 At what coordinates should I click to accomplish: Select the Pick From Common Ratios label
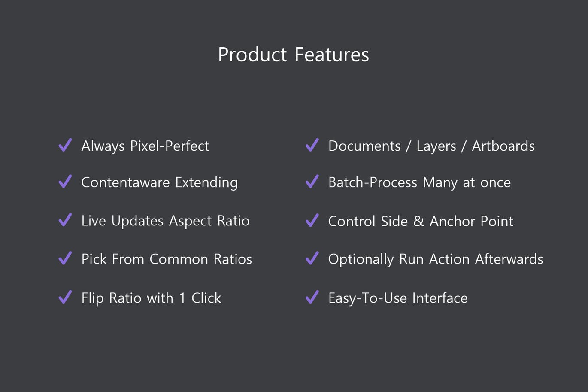[167, 259]
